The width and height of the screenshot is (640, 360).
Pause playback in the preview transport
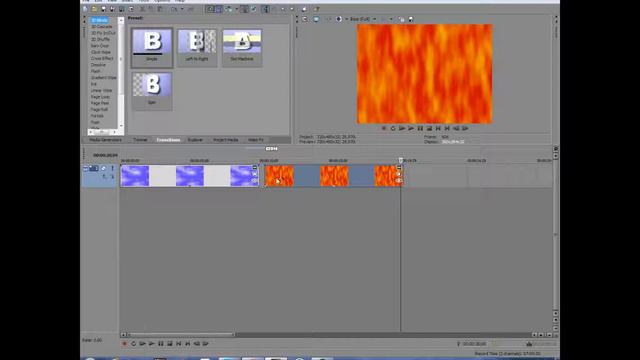[x=420, y=128]
